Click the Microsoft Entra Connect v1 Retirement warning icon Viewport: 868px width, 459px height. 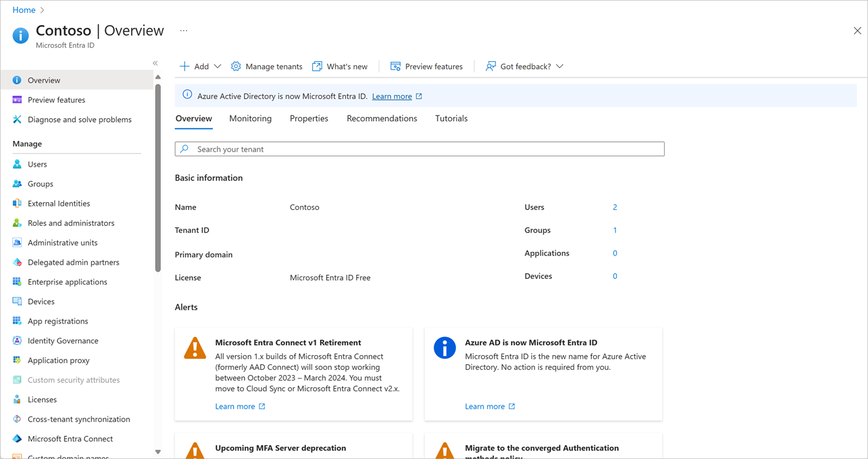(x=195, y=349)
